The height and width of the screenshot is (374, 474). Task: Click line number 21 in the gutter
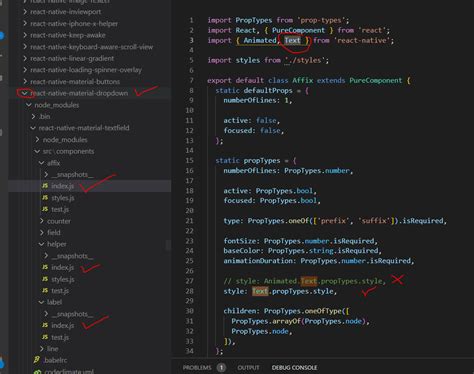pos(190,221)
